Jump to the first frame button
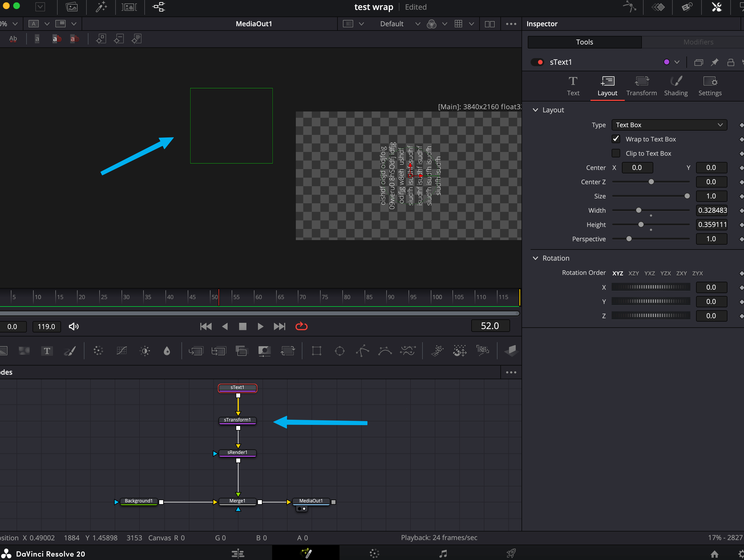Screen dimensions: 744x560 pyautogui.click(x=206, y=326)
